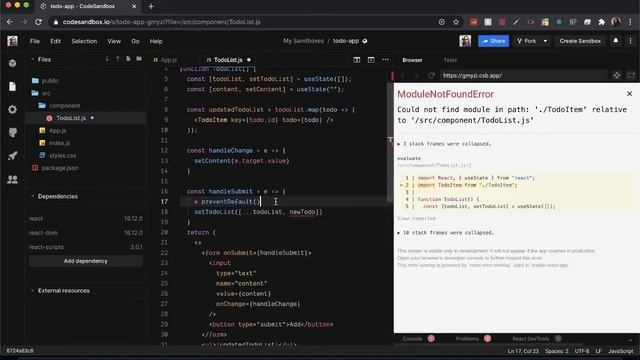Click the dashboard avatar logo at top left
Image resolution: width=640 pixels, height=360 pixels.
[x=12, y=41]
